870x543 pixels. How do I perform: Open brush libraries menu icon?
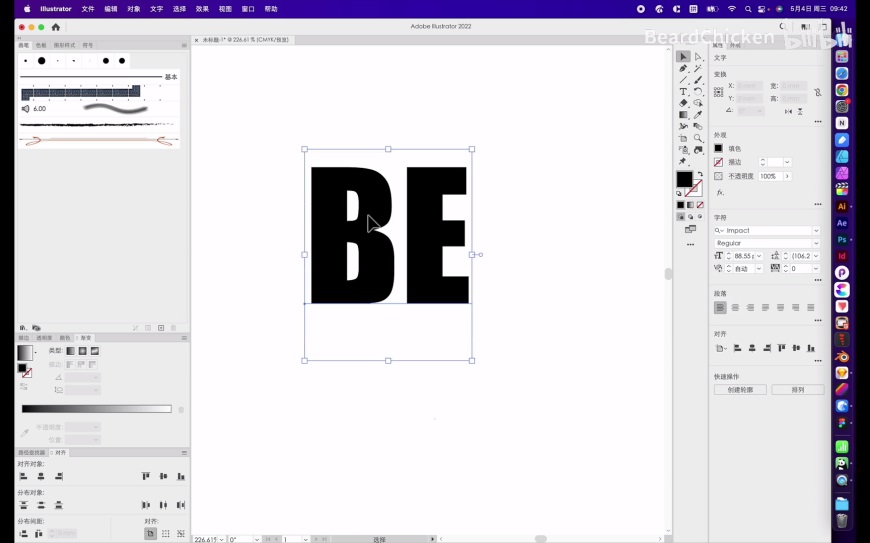23,328
